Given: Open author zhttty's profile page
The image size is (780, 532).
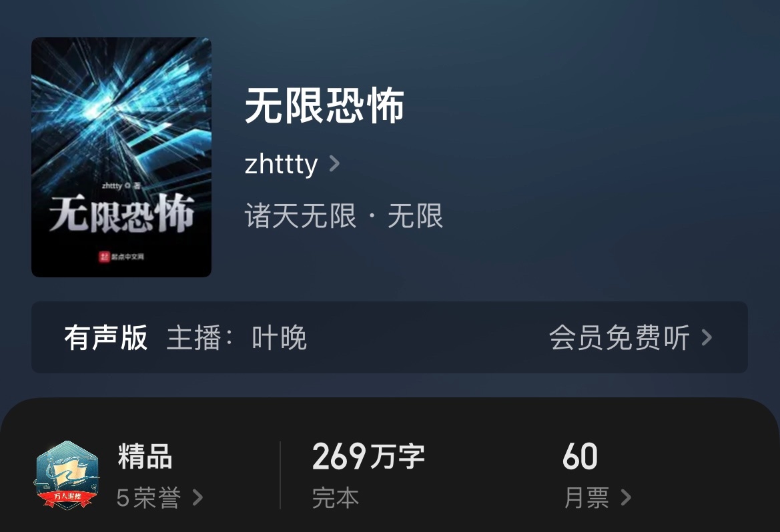Looking at the screenshot, I should 281,163.
